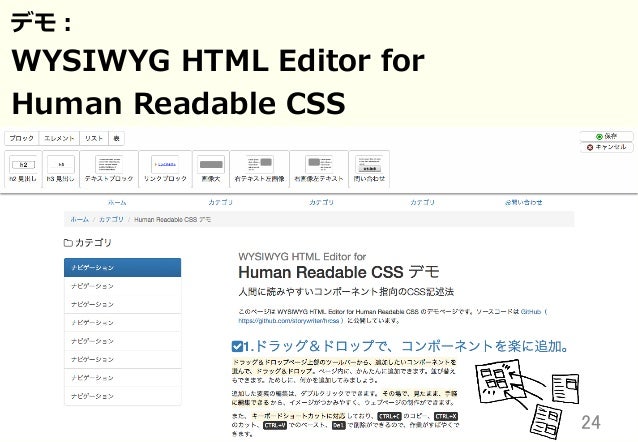The width and height of the screenshot is (638, 442).
Task: Click the Human Readable CSS デモ breadcrumb text
Action: click(173, 219)
